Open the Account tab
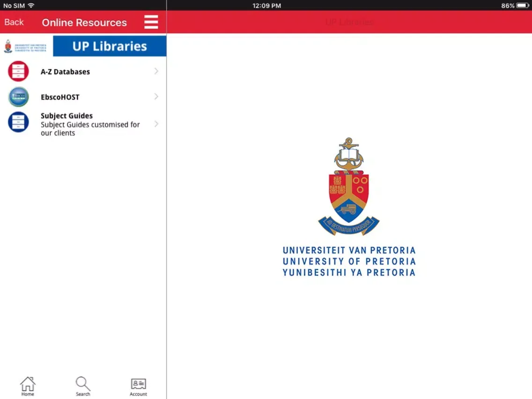This screenshot has width=532, height=399. click(138, 387)
